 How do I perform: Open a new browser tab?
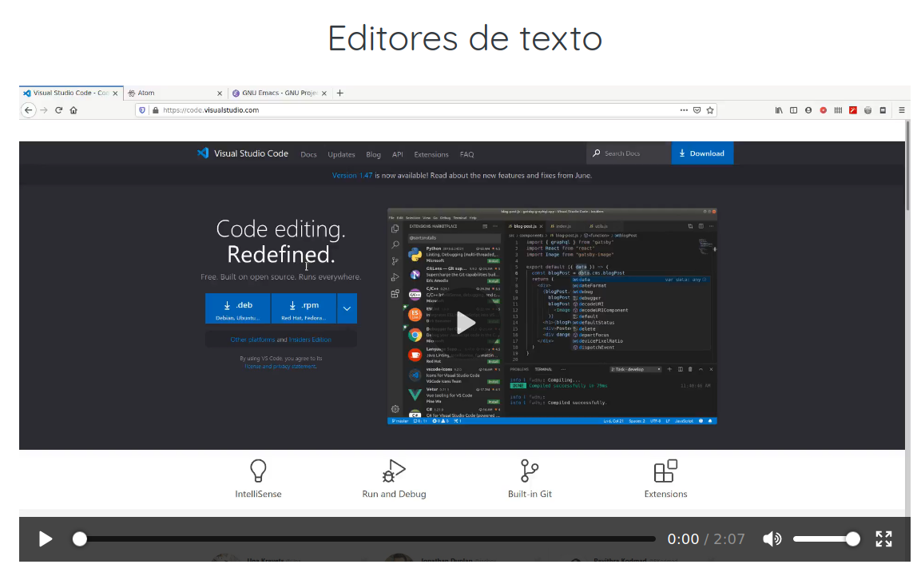tap(340, 93)
